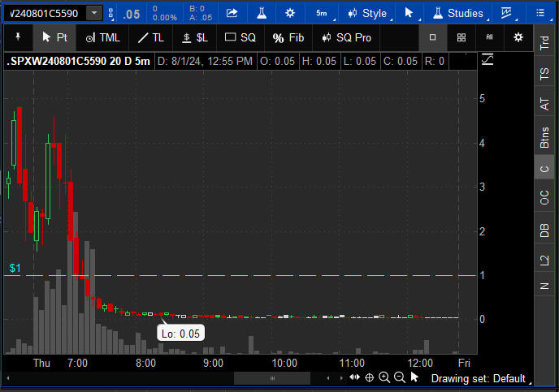The image size is (559, 392).
Task: Click the H: 0.05 high value
Action: point(319,61)
